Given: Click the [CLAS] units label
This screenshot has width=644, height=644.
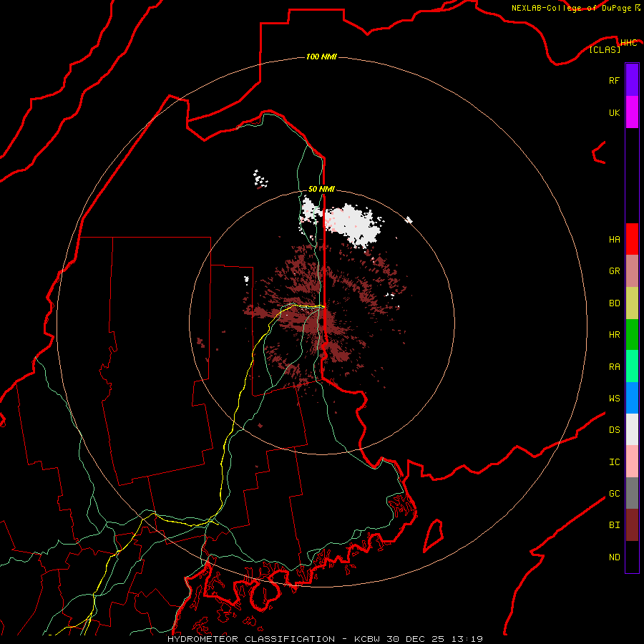Looking at the screenshot, I should click(x=605, y=49).
